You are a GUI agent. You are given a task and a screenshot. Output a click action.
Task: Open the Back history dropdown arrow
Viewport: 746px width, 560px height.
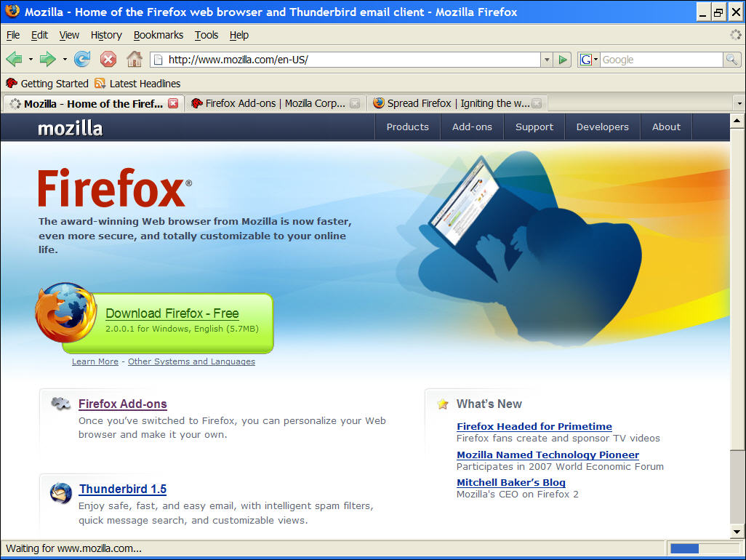tap(31, 60)
